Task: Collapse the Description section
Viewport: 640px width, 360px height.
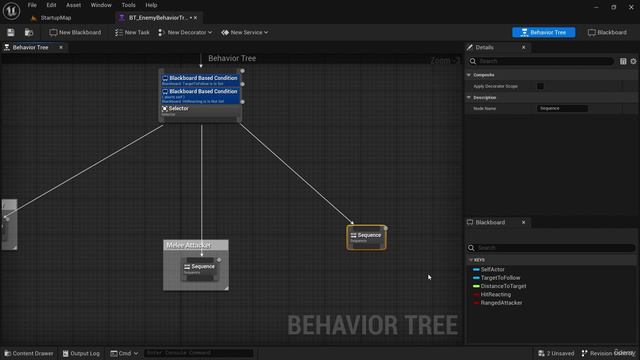Action: pos(469,98)
